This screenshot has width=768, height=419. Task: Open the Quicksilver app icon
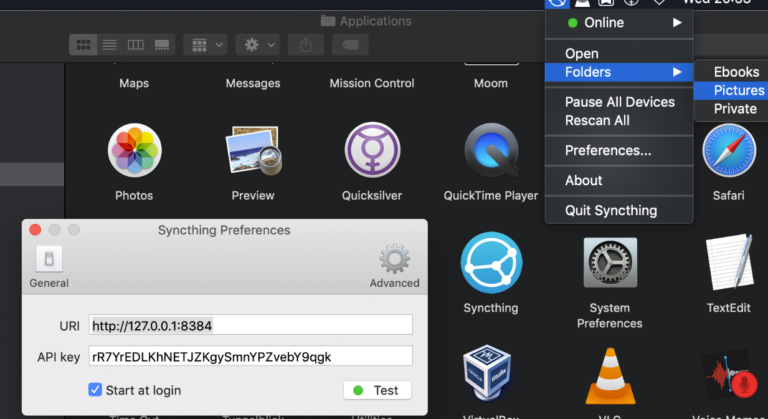[x=372, y=151]
